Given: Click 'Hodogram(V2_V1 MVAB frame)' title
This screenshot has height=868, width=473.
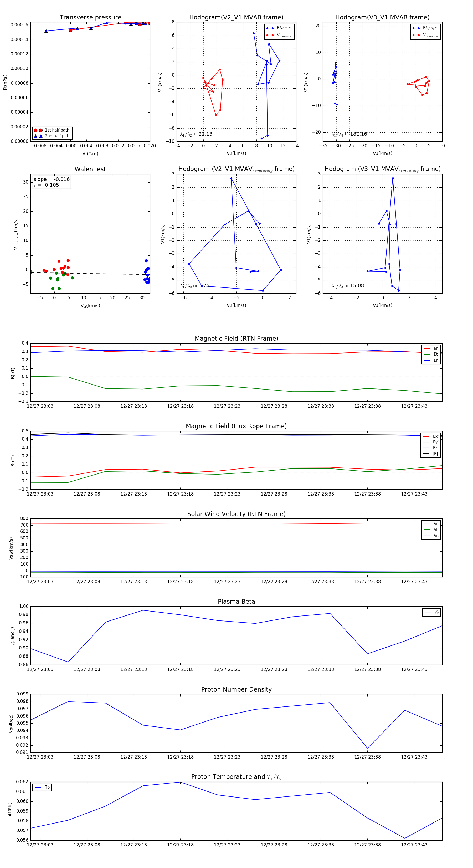Looking at the screenshot, I should (x=236, y=18).
